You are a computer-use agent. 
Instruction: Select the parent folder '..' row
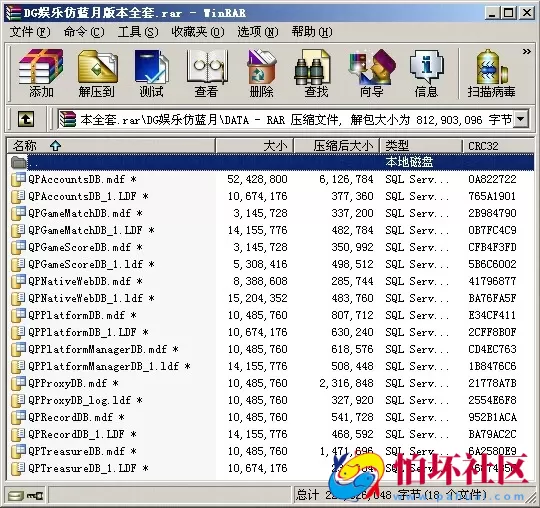point(271,162)
